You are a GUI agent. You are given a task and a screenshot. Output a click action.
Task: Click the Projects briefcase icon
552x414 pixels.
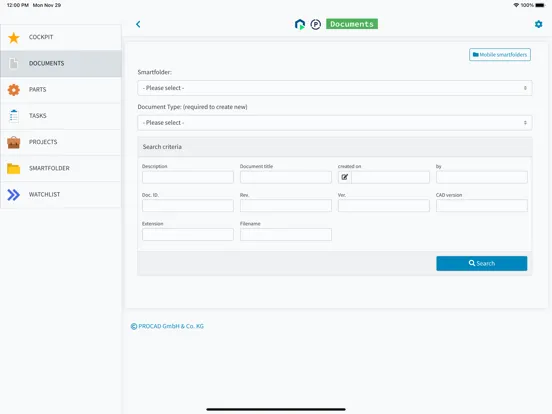point(14,142)
